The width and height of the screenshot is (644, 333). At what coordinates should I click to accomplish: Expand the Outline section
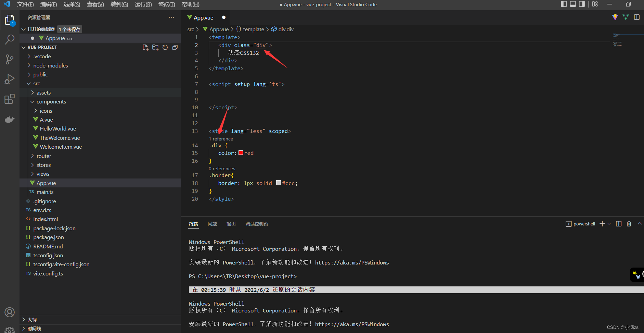point(24,320)
